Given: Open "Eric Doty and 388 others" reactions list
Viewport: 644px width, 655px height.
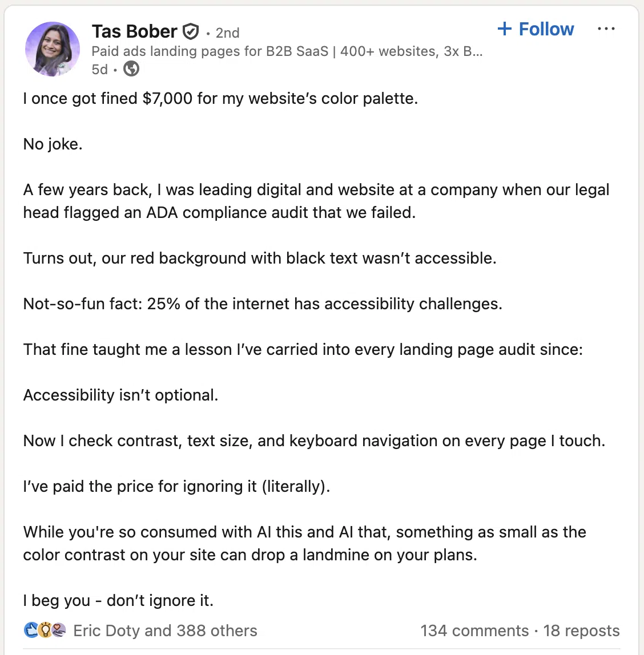Looking at the screenshot, I should [x=165, y=630].
